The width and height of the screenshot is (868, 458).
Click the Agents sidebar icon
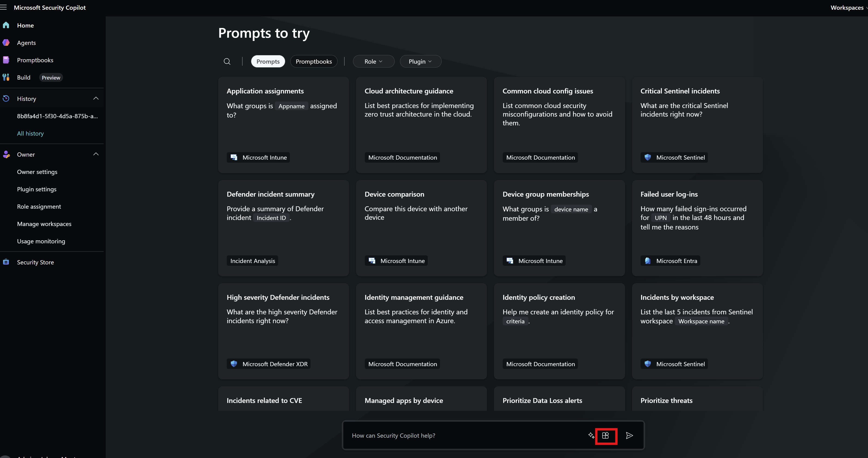pyautogui.click(x=6, y=43)
